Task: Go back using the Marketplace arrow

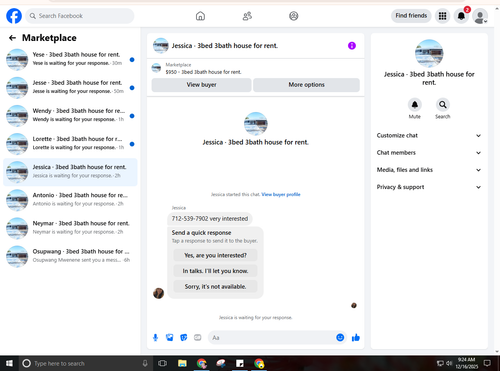Action: [x=12, y=38]
